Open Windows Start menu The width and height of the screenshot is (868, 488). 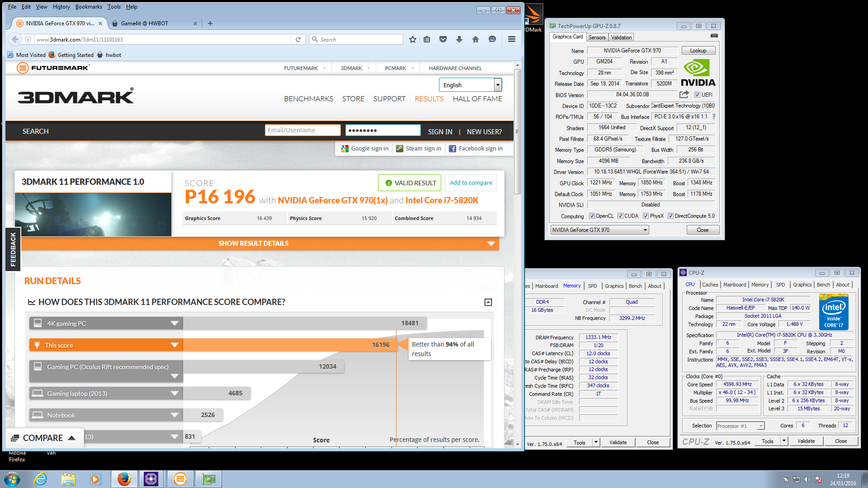point(12,479)
